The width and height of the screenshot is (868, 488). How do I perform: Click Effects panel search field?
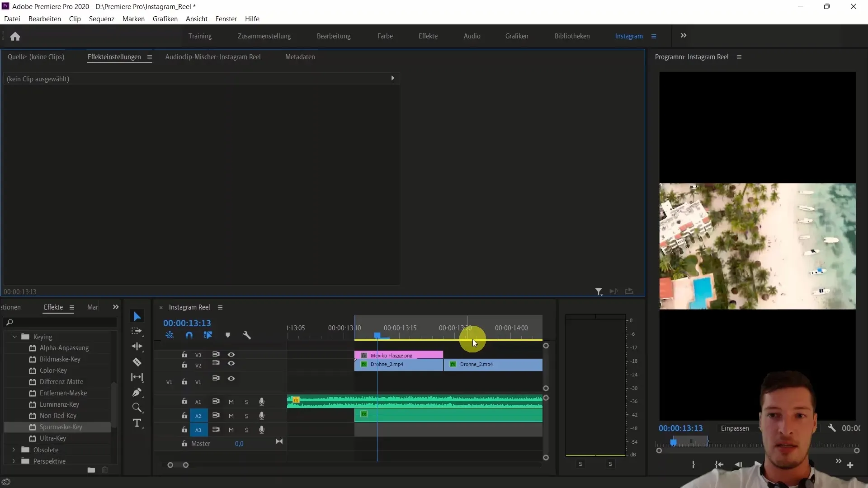click(x=60, y=322)
